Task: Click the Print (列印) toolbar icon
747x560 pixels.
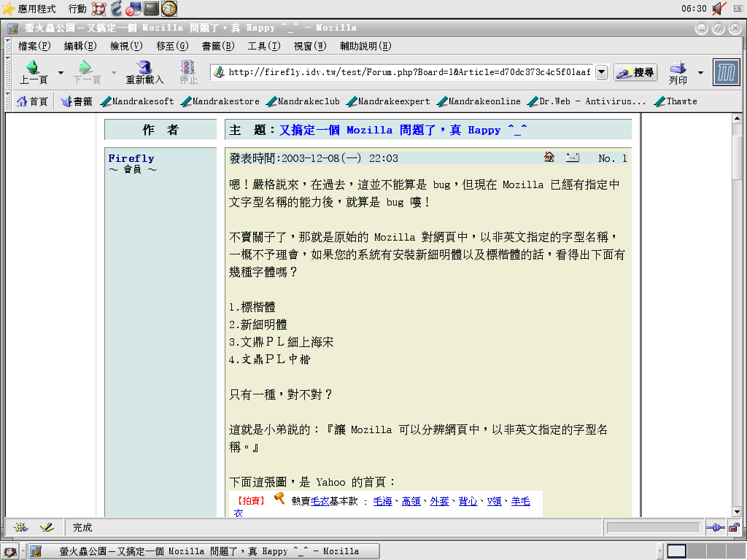Action: tap(678, 72)
